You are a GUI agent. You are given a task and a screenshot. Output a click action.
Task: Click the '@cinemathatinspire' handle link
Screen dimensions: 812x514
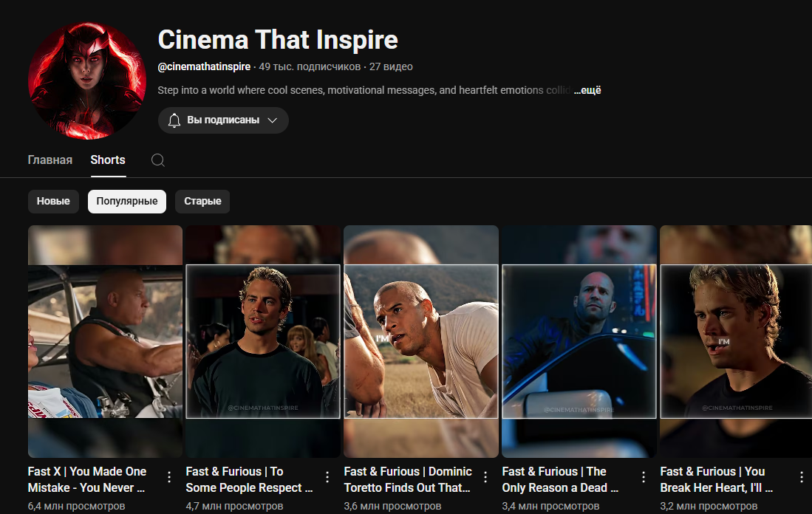coord(204,66)
